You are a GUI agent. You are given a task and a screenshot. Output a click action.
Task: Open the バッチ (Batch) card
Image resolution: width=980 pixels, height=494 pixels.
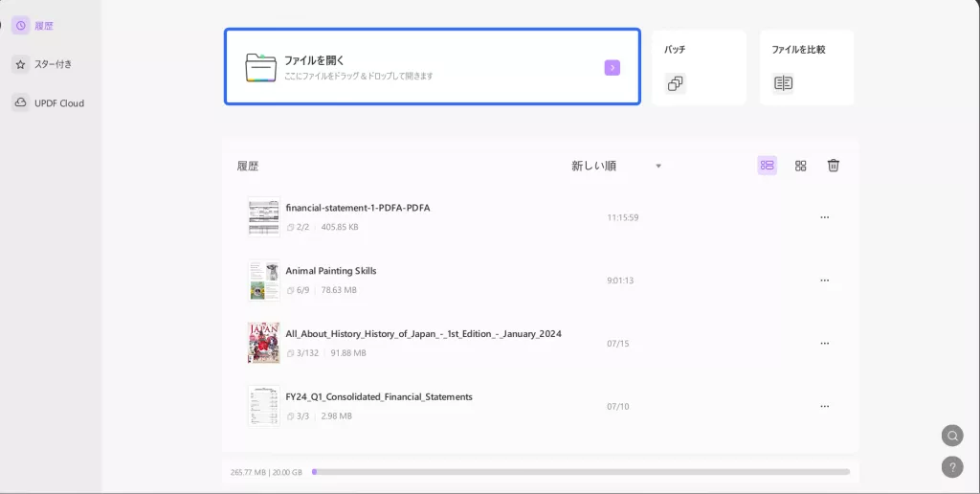(x=699, y=68)
